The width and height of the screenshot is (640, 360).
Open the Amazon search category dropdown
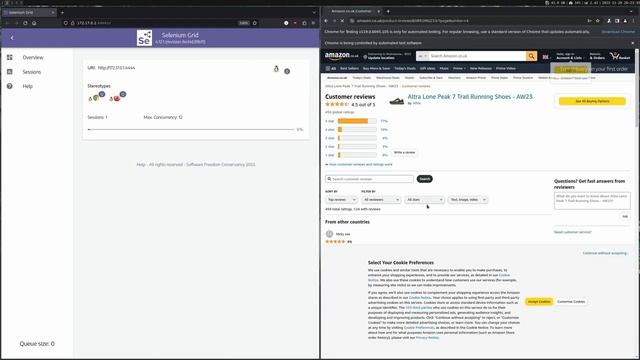(x=422, y=56)
